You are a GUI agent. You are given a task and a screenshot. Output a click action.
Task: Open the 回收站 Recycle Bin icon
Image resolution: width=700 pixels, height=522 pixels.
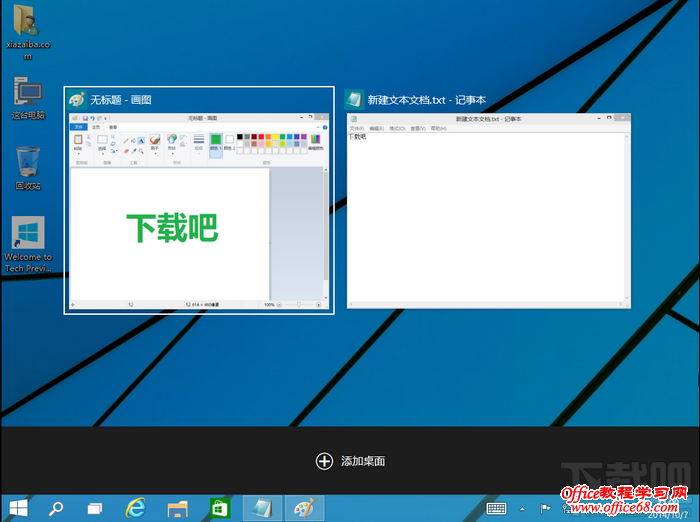[x=28, y=168]
